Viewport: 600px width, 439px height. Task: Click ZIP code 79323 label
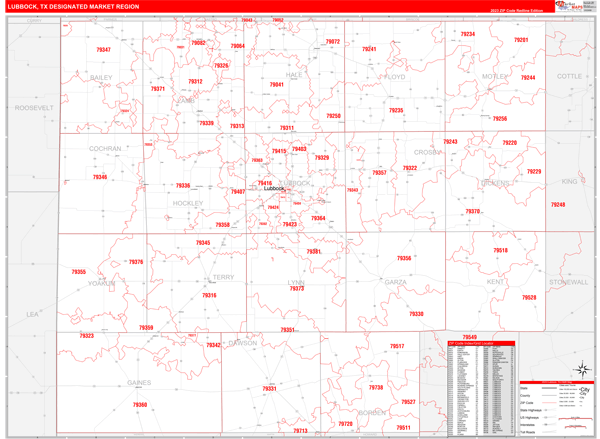pos(86,336)
